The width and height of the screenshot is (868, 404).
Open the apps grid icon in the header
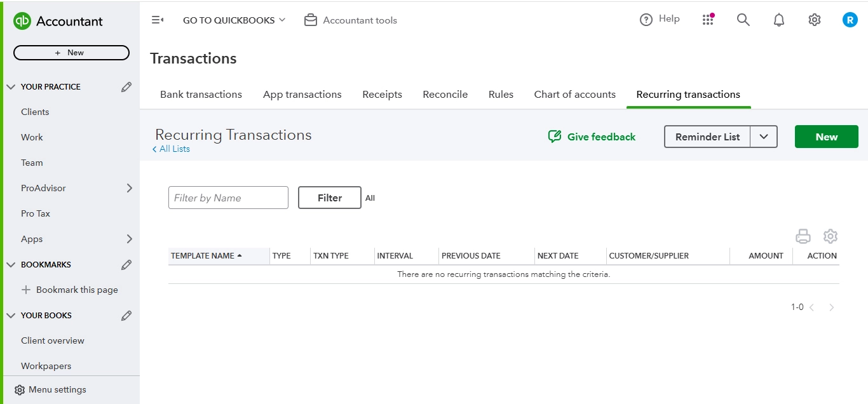click(x=708, y=20)
